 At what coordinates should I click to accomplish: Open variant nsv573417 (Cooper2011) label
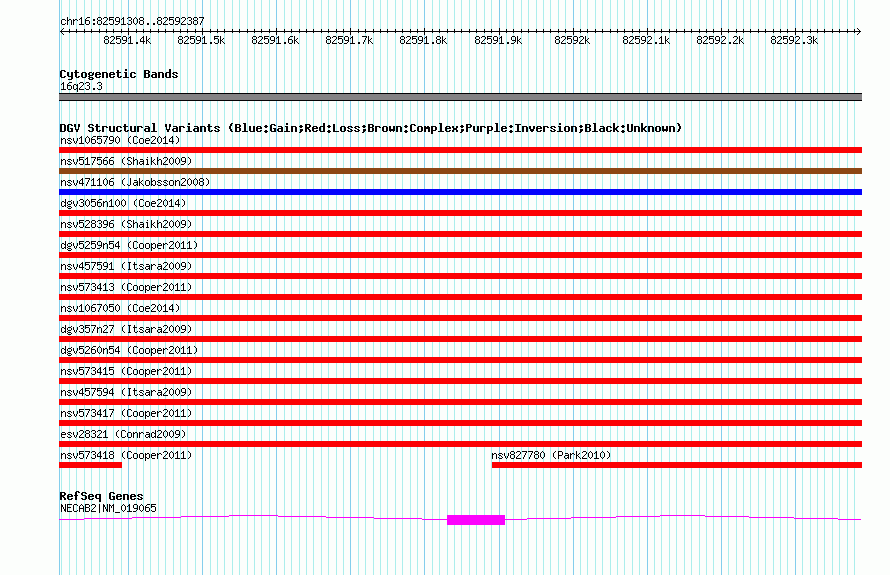(x=126, y=413)
